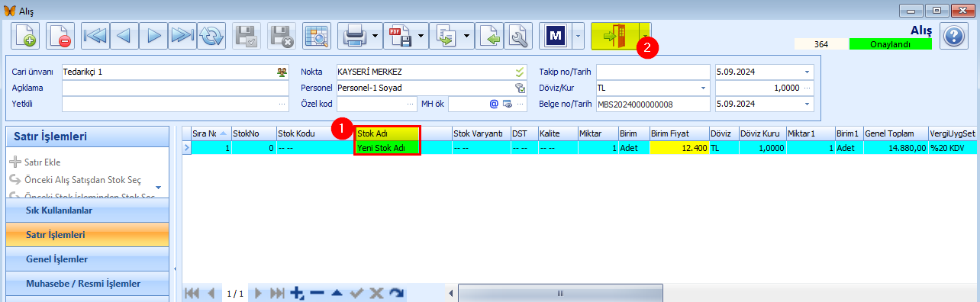
Task: Click the Açıklama input field
Action: (x=175, y=88)
